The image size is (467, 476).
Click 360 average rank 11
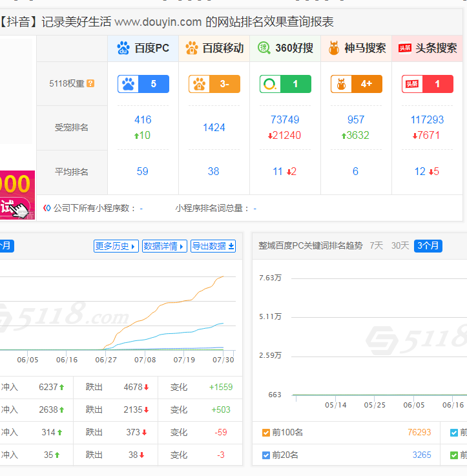point(278,172)
